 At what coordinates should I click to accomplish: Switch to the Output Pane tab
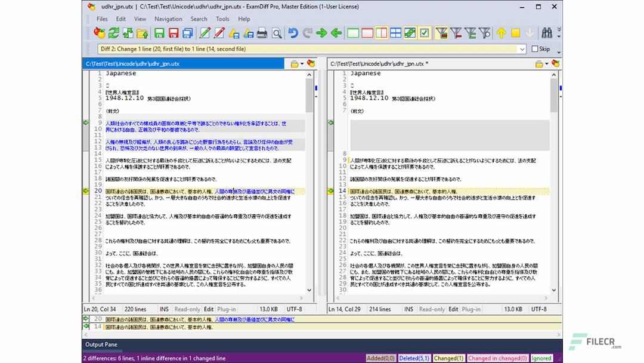(x=101, y=344)
